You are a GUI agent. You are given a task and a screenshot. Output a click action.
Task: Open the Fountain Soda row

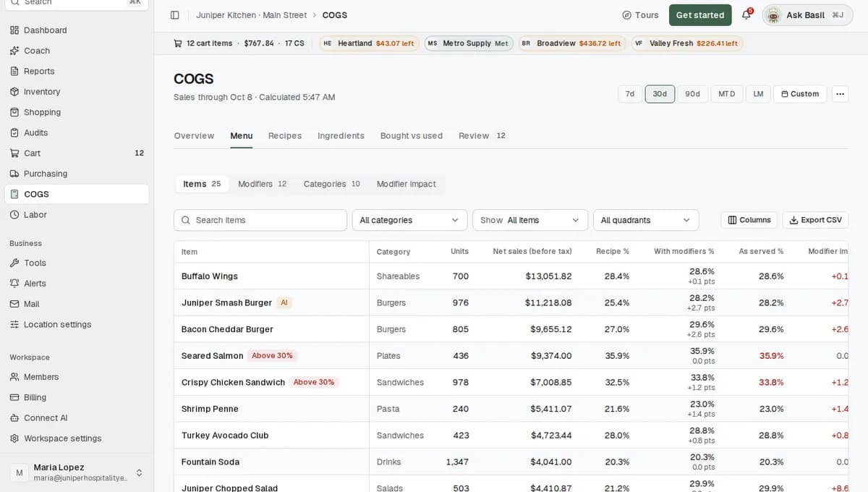511,462
